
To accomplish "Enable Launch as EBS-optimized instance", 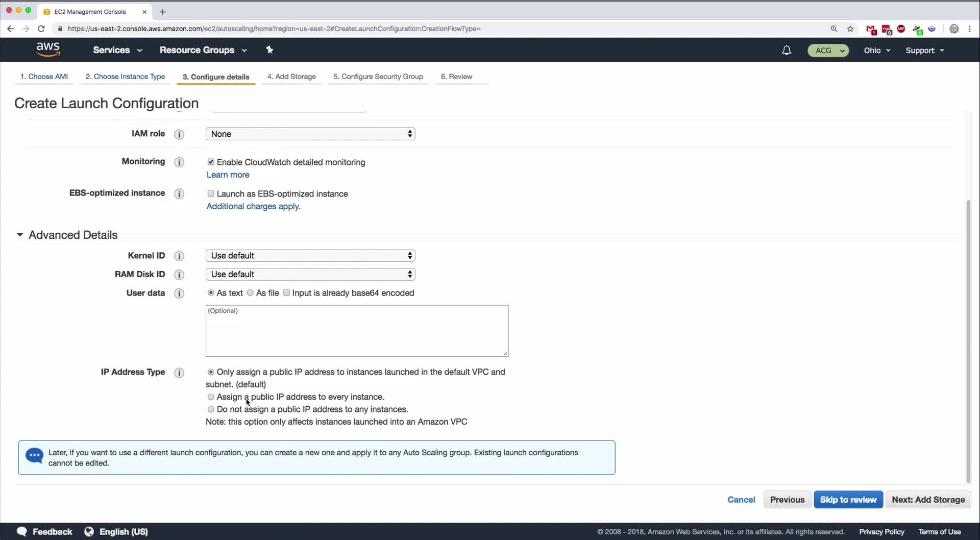I will [211, 193].
